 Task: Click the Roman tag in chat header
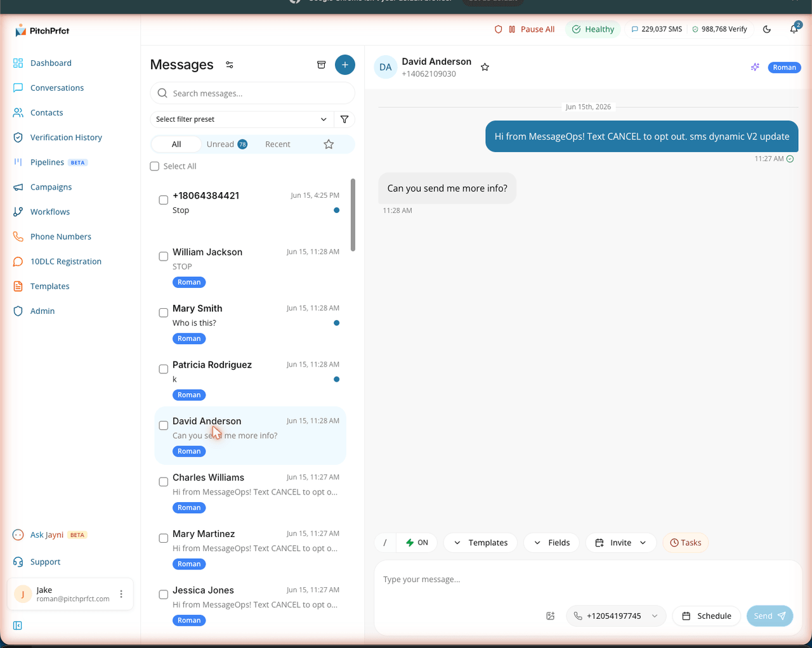784,67
